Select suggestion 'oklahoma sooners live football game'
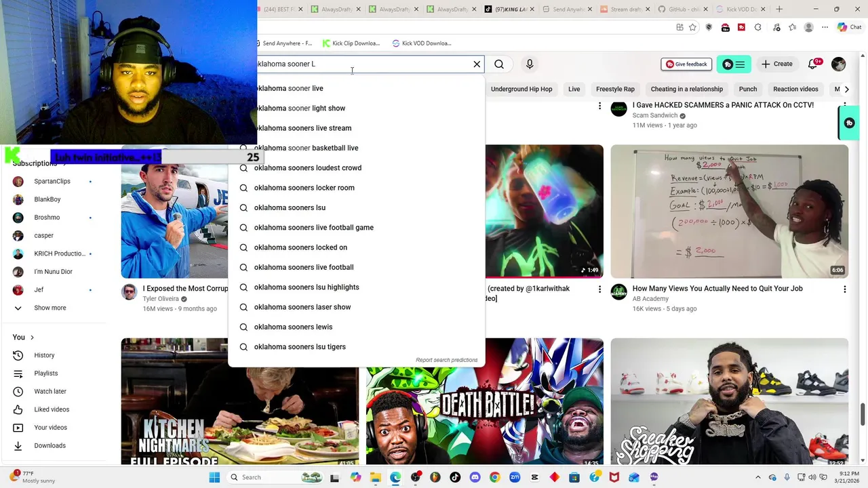This screenshot has height=488, width=868. (x=356, y=228)
